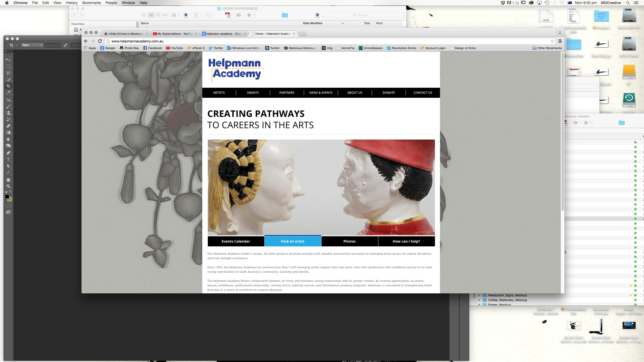Expand Photoshop tools panel double arrow
Screen dimensions: 644x362
point(6,51)
